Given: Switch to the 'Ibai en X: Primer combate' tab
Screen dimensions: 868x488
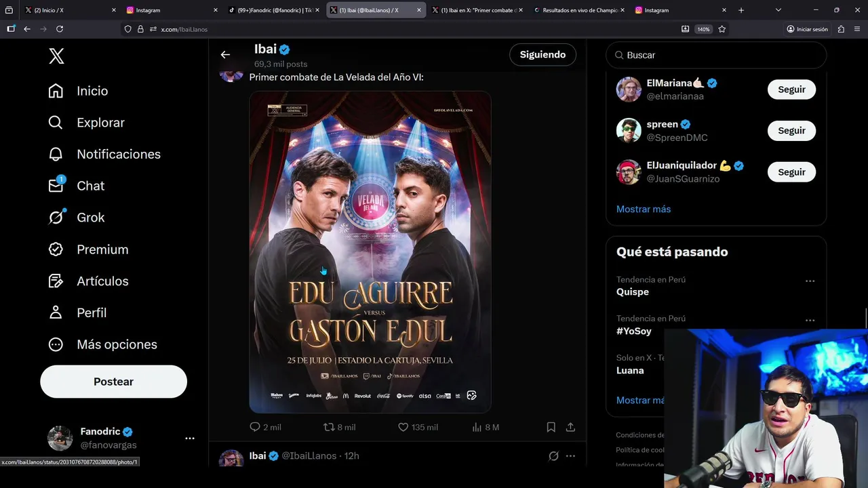Looking at the screenshot, I should click(x=477, y=10).
